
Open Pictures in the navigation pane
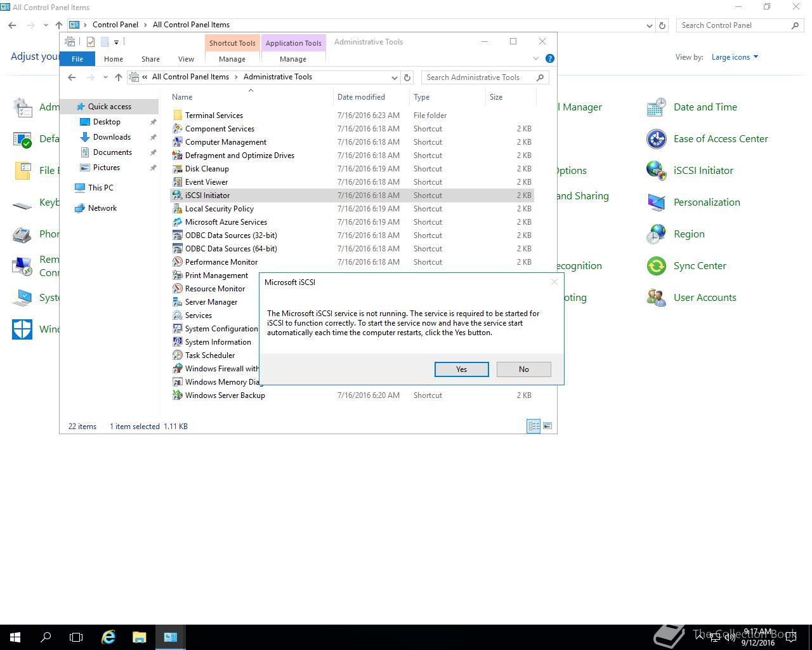(107, 168)
